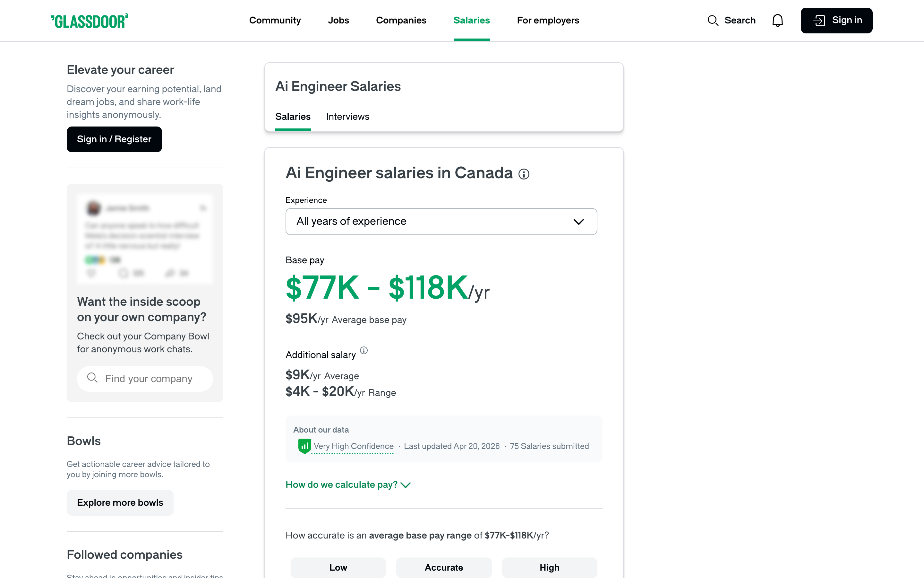The width and height of the screenshot is (924, 578).
Task: Click Very High Confidence link
Action: point(353,446)
